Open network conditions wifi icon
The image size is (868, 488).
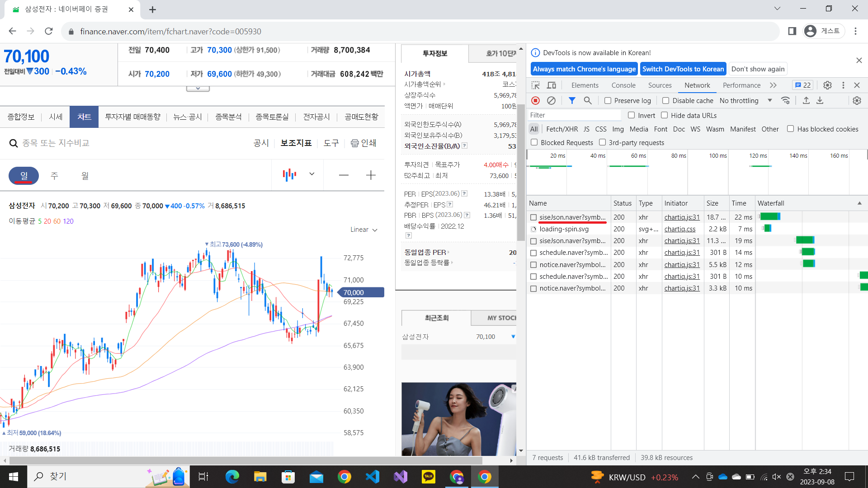pyautogui.click(x=786, y=100)
